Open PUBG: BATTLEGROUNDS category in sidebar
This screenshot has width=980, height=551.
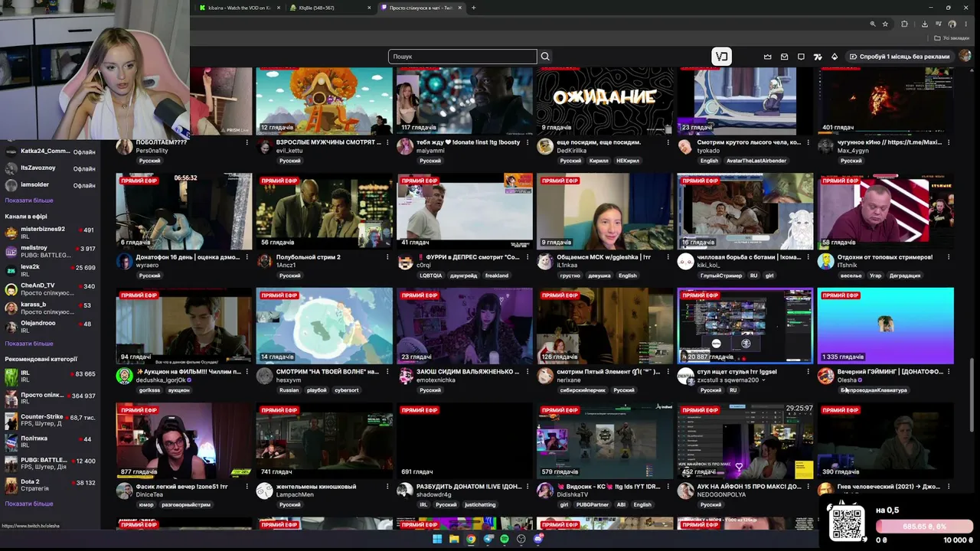[x=50, y=464]
